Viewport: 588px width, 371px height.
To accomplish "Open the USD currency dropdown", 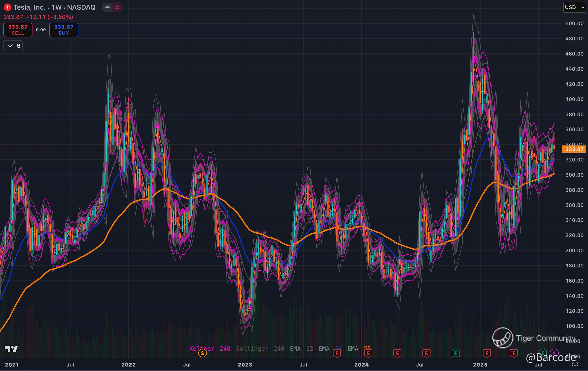I will point(574,7).
